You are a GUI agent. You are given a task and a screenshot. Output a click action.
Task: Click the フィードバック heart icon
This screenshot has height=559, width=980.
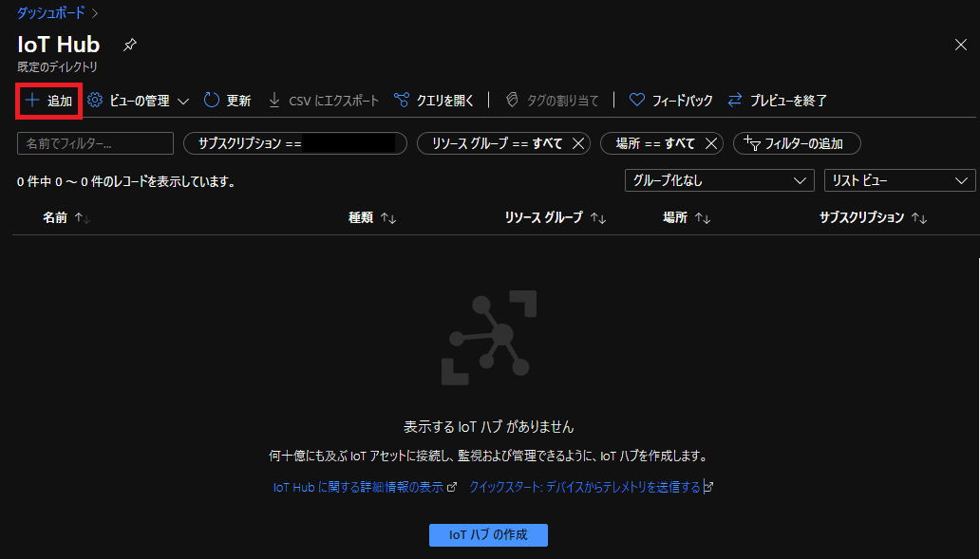[637, 100]
